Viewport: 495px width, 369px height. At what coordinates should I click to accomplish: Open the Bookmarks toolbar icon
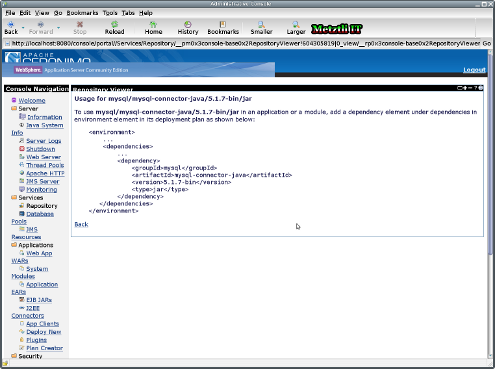[x=223, y=24]
